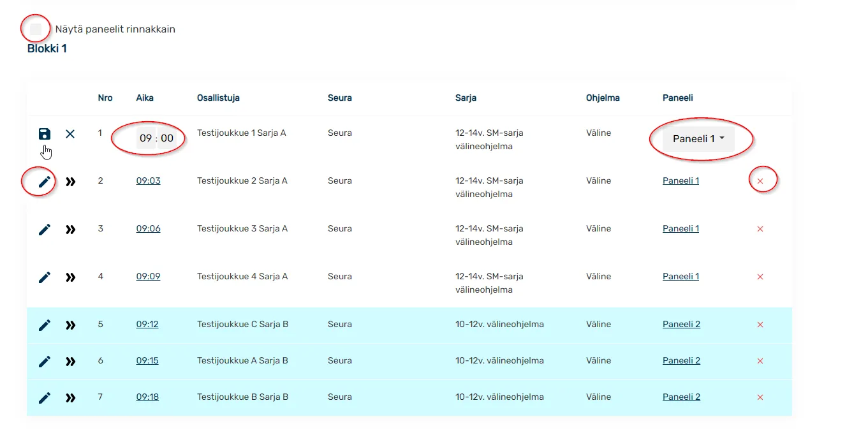Click Paneeli 2 link in row 5
Image resolution: width=868 pixels, height=440 pixels.
pyautogui.click(x=681, y=325)
